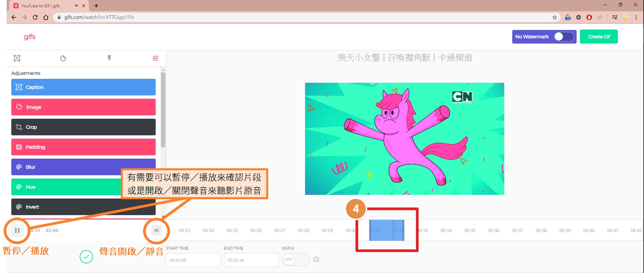Screen dimensions: 644x273
Task: Click the Image button's sticker icon
Action: (x=19, y=107)
